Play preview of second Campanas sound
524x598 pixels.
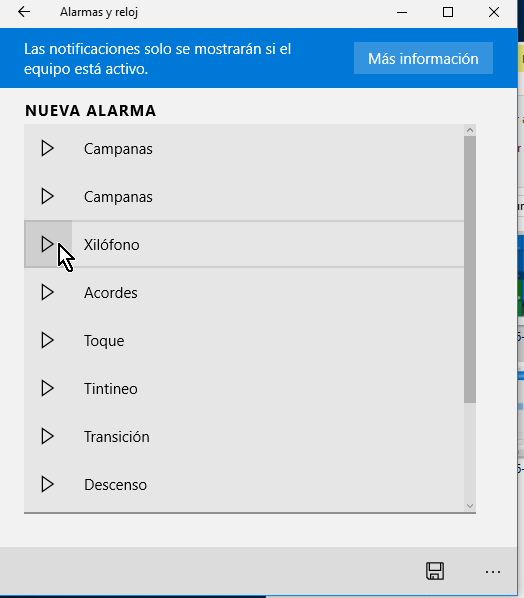click(x=48, y=196)
